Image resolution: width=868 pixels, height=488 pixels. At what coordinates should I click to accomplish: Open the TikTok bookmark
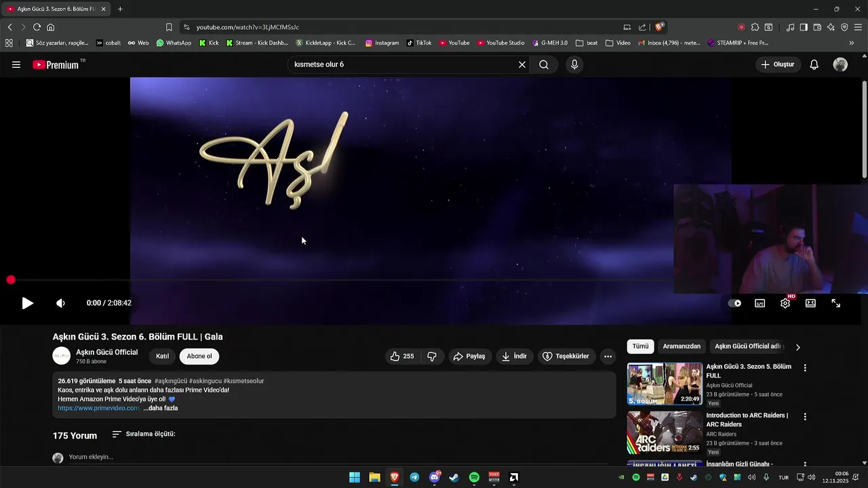click(419, 43)
